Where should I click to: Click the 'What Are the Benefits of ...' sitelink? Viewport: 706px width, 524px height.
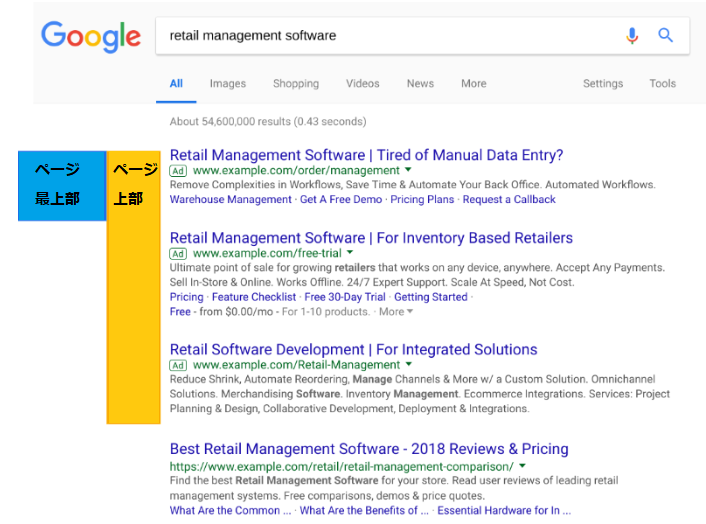point(364,510)
